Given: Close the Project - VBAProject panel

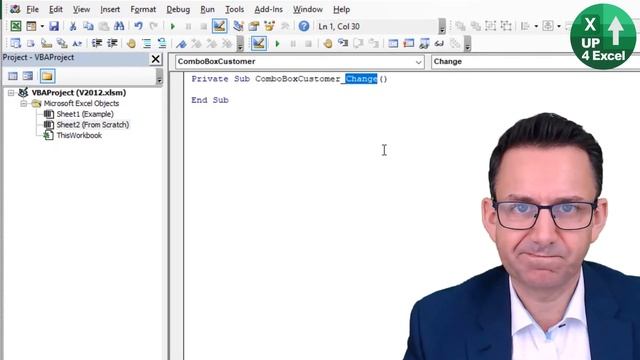Looking at the screenshot, I should point(156,59).
